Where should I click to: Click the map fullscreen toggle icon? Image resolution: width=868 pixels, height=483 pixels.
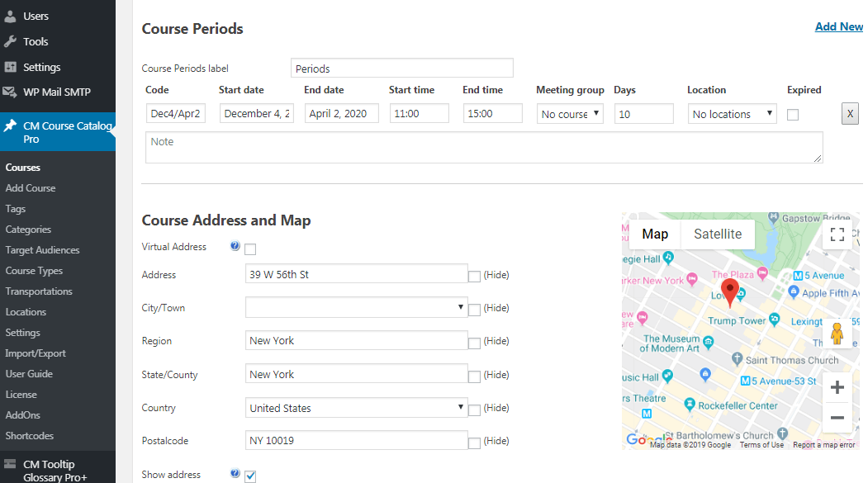click(837, 234)
